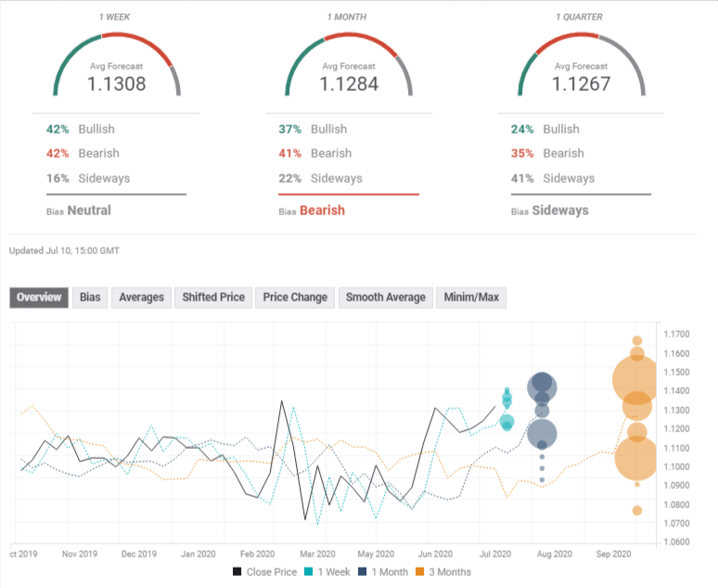Open the Price Change tab
Image resolution: width=718 pixels, height=588 pixels.
tap(295, 297)
